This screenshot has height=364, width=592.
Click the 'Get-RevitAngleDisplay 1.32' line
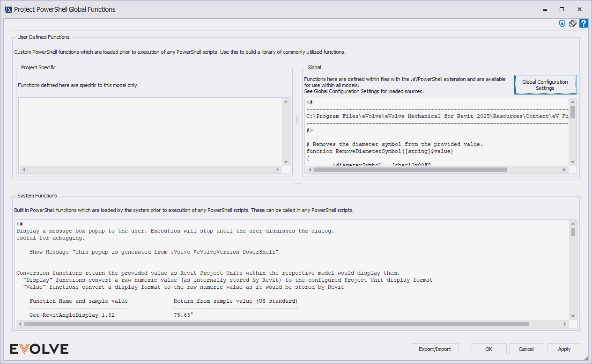pyautogui.click(x=72, y=315)
